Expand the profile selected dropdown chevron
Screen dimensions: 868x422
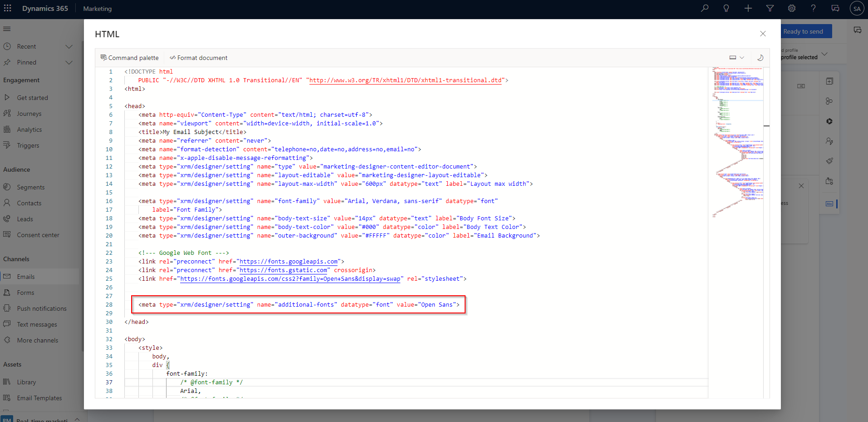[824, 54]
